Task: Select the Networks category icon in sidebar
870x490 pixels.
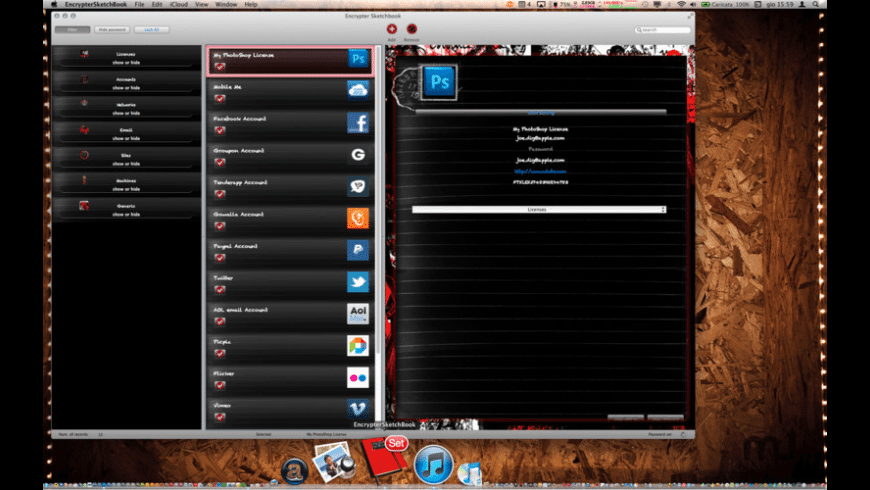Action: click(84, 104)
